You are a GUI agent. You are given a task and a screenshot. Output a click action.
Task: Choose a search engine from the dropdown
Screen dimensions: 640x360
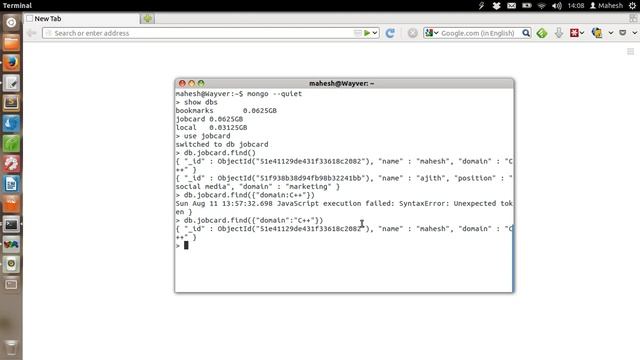[431, 33]
